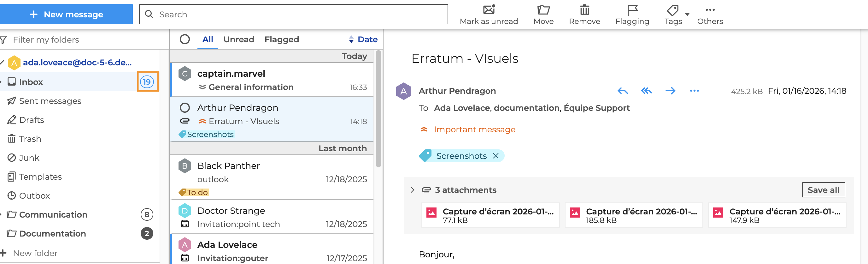The height and width of the screenshot is (264, 868).
Task: Click the Forward arrow icon in message header
Action: pos(670,91)
